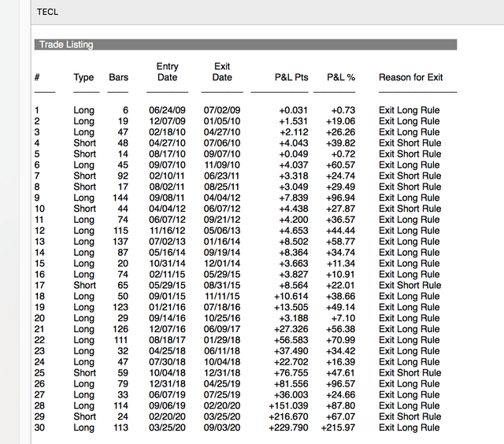
Task: Select P&L points +27.326
Action: click(291, 328)
